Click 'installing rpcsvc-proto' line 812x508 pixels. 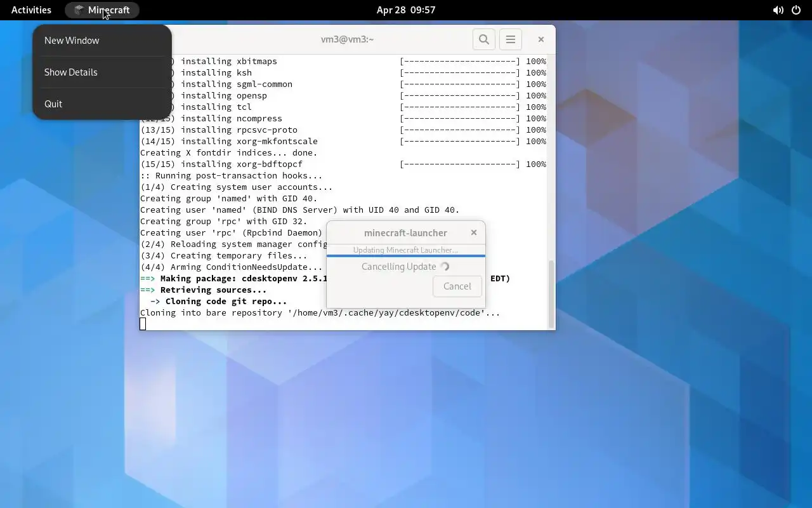pyautogui.click(x=219, y=130)
